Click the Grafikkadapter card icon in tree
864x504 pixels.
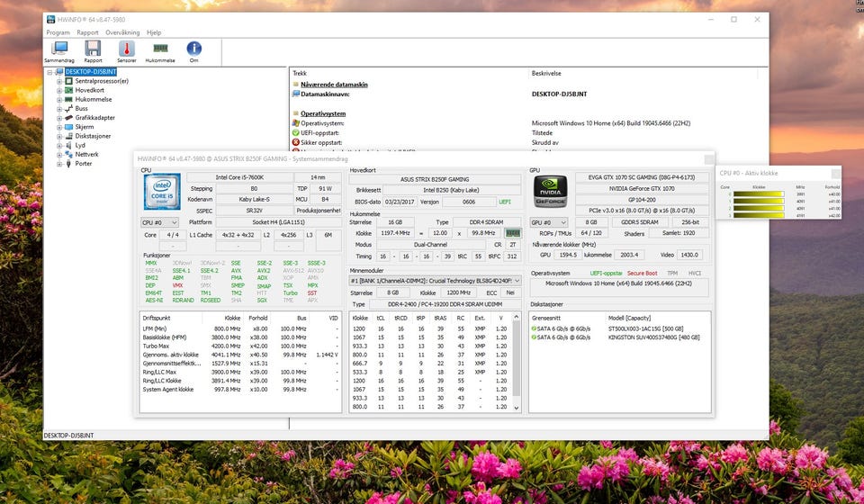(x=68, y=117)
